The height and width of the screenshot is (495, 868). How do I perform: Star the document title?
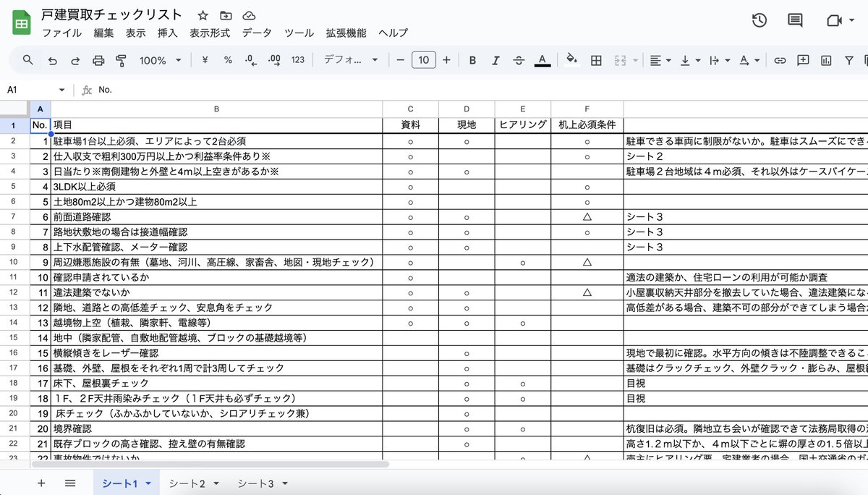[x=203, y=15]
